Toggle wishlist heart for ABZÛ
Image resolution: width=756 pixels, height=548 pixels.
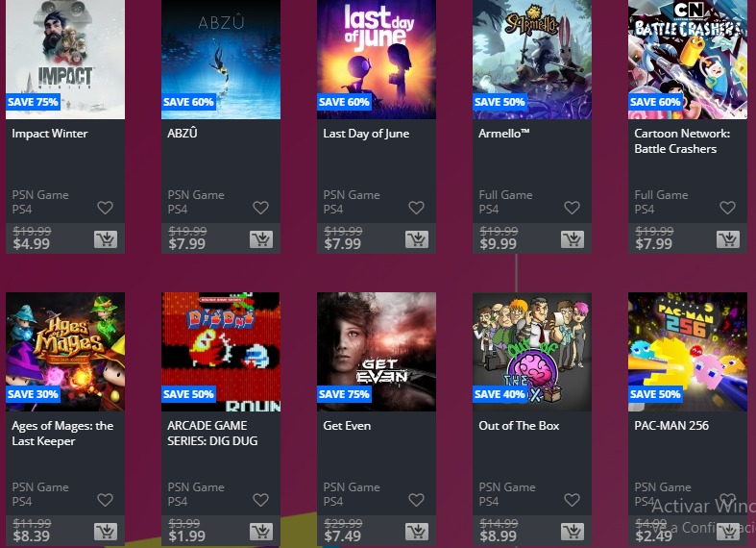point(261,208)
